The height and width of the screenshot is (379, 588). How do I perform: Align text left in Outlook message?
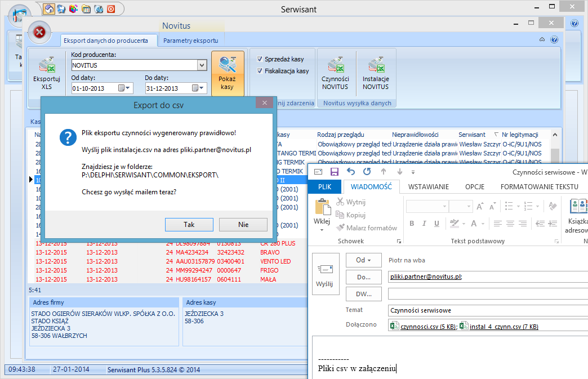coord(498,224)
